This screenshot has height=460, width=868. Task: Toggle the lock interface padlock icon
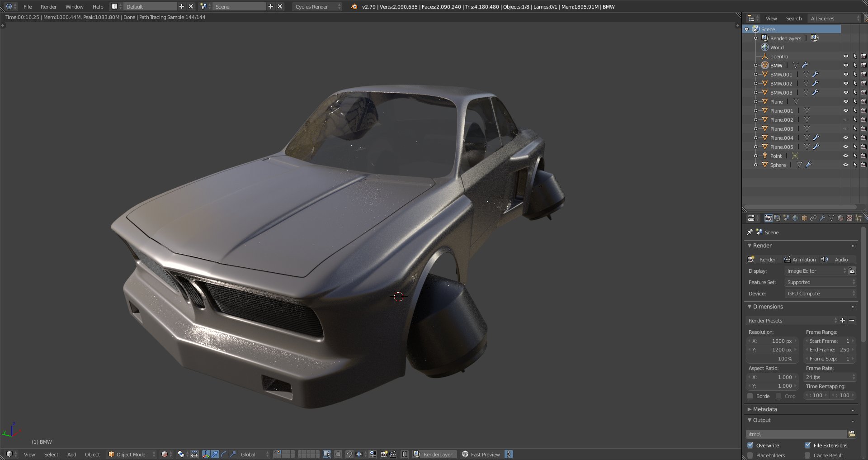point(852,270)
